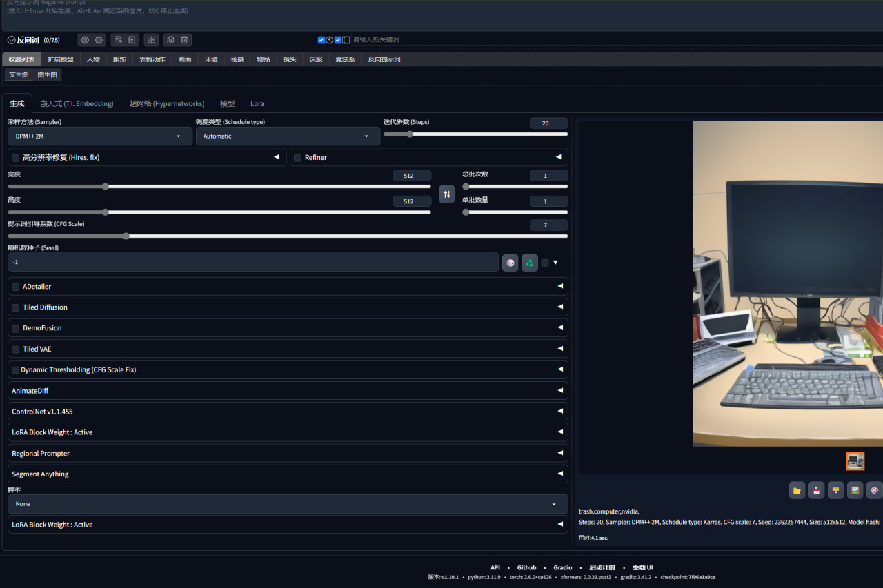Open the 人物 keyword category tab
Screen dimensions: 883x588
tap(93, 59)
